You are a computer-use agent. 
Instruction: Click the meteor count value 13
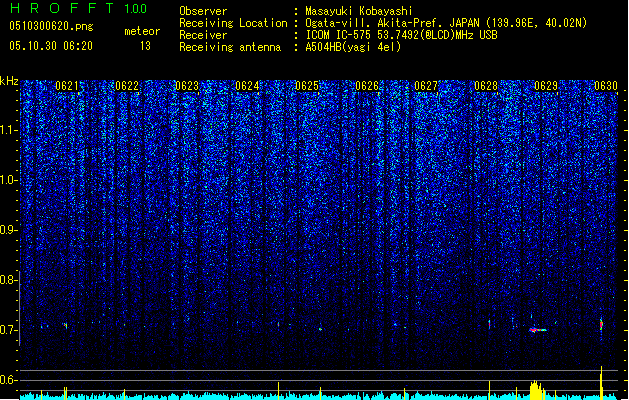click(x=145, y=46)
